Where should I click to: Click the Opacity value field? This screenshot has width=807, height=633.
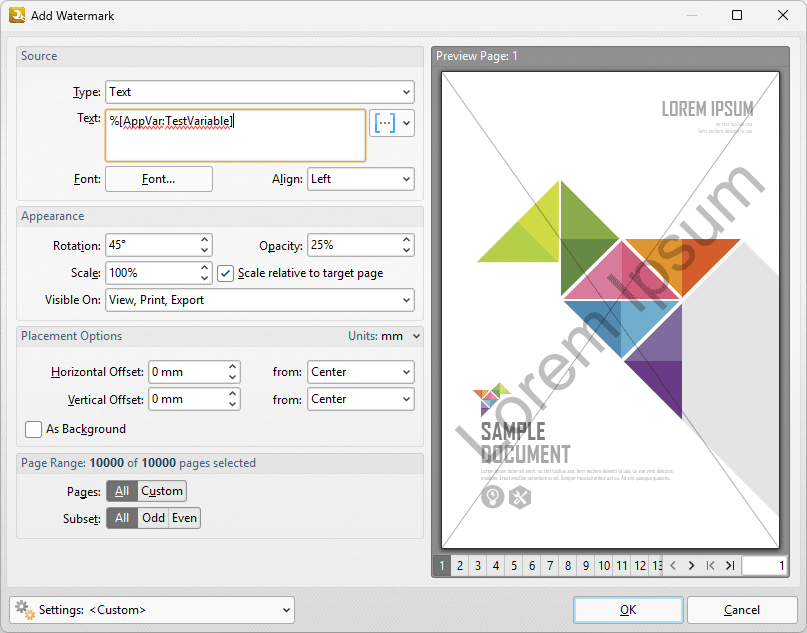click(354, 245)
